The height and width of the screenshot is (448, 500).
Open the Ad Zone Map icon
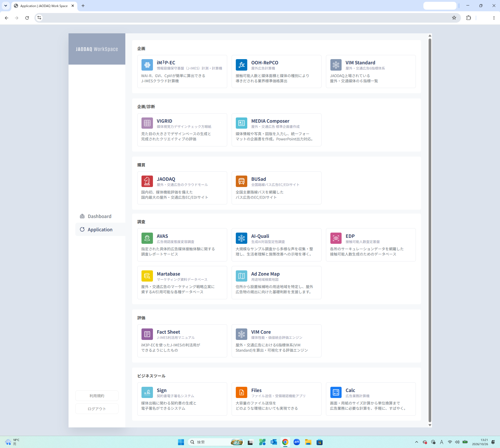242,276
